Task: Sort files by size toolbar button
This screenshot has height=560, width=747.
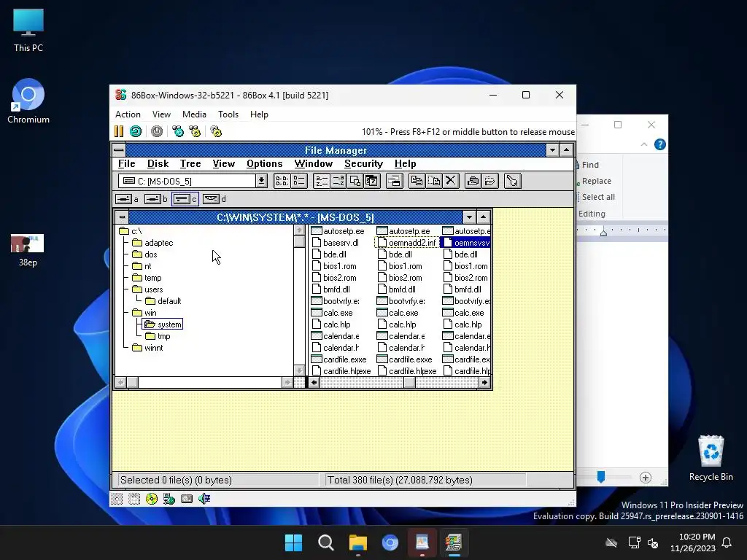Action: 355,181
